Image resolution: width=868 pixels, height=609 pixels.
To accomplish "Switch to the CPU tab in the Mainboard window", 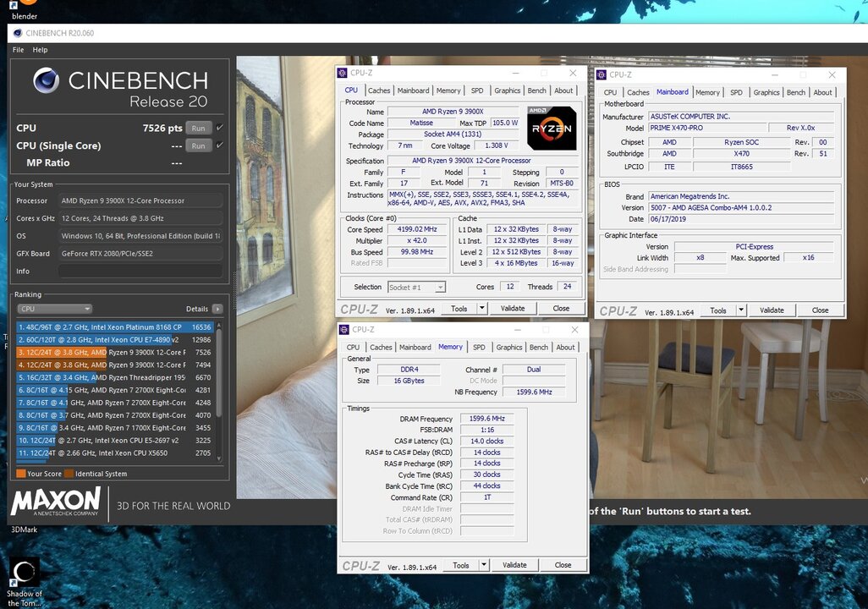I will (610, 92).
